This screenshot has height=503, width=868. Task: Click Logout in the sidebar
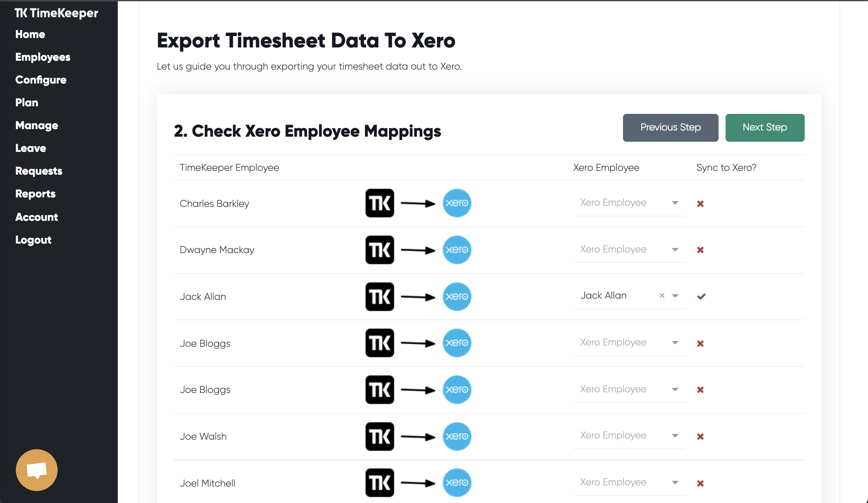click(x=34, y=240)
